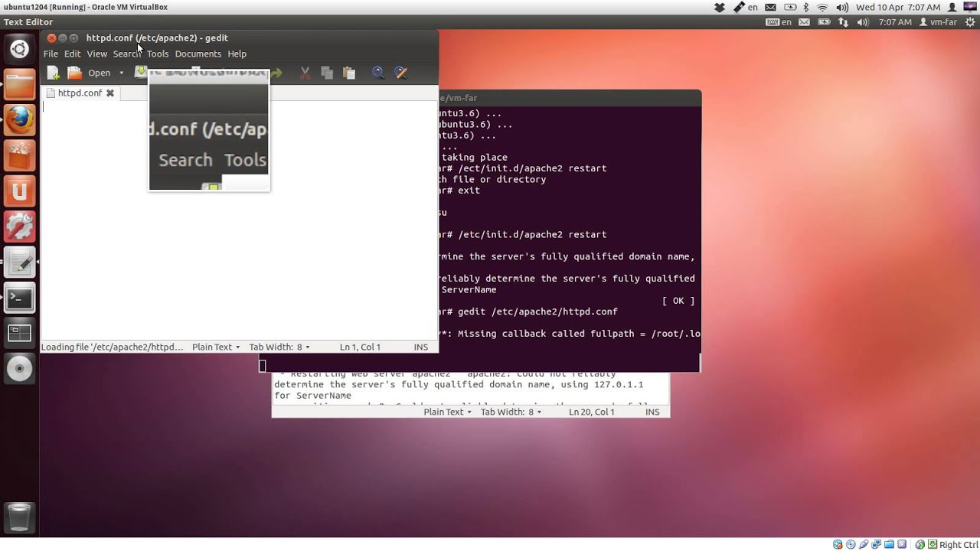
Task: Toggle INS insert mode in front gedit
Action: point(421,347)
